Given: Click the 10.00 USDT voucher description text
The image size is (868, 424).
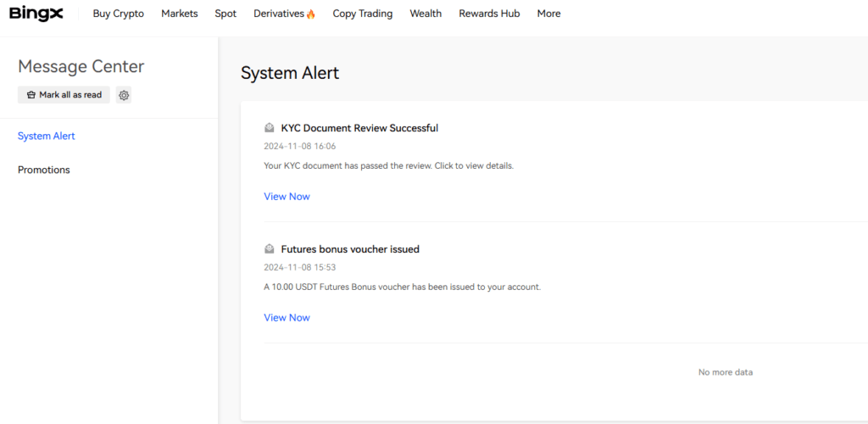Looking at the screenshot, I should [403, 287].
